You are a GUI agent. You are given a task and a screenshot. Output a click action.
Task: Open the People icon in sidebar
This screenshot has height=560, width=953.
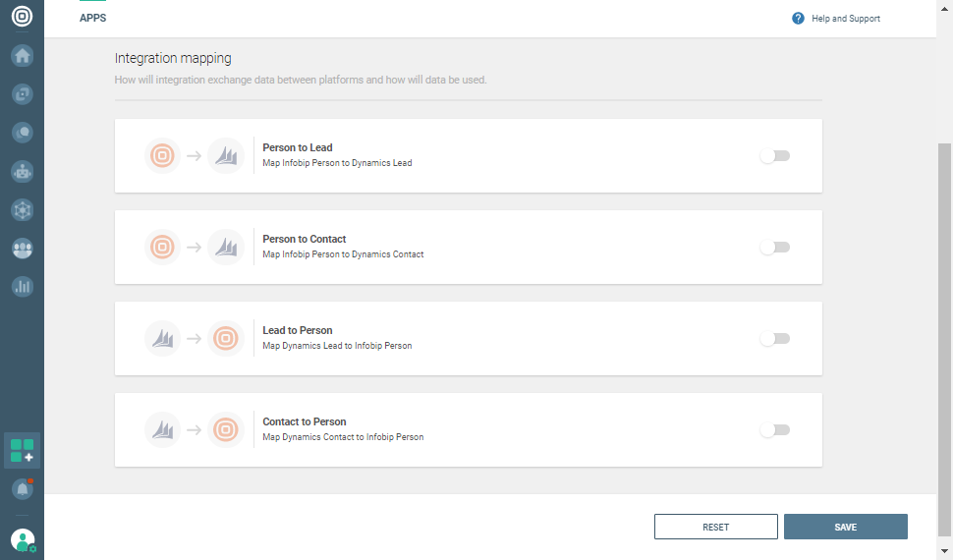pyautogui.click(x=22, y=249)
